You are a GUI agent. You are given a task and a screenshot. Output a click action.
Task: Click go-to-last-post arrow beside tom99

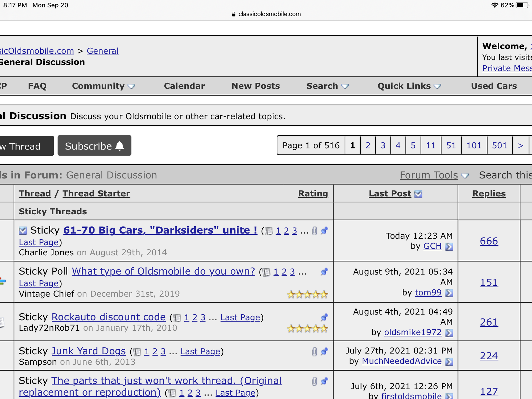[449, 293]
